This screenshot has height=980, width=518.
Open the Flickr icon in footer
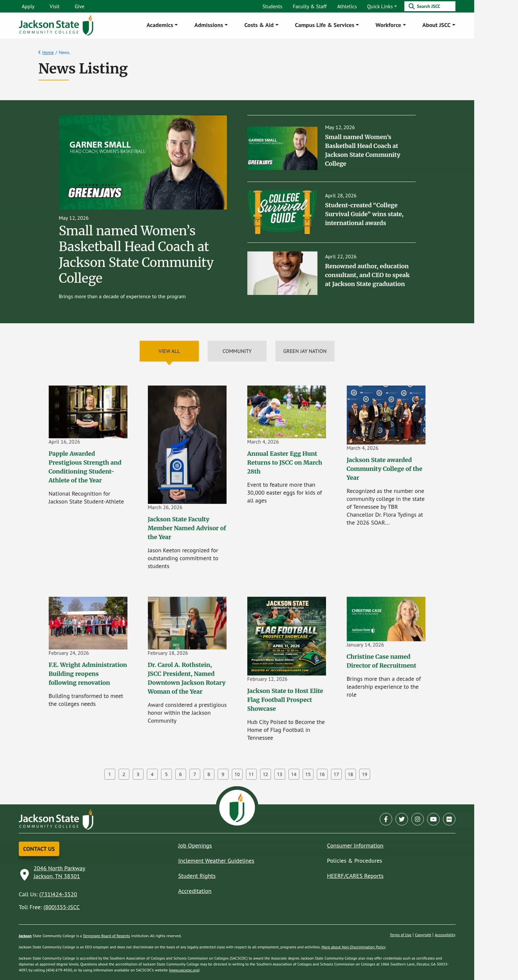point(449,819)
